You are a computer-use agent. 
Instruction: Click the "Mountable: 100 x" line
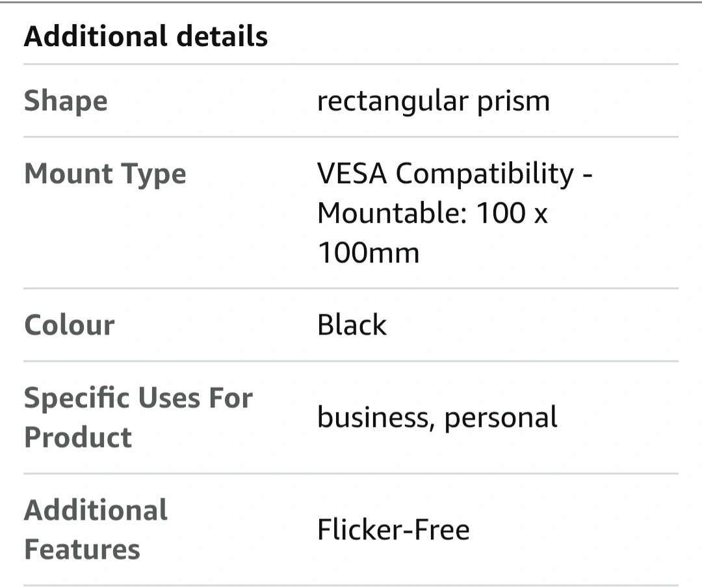(432, 213)
